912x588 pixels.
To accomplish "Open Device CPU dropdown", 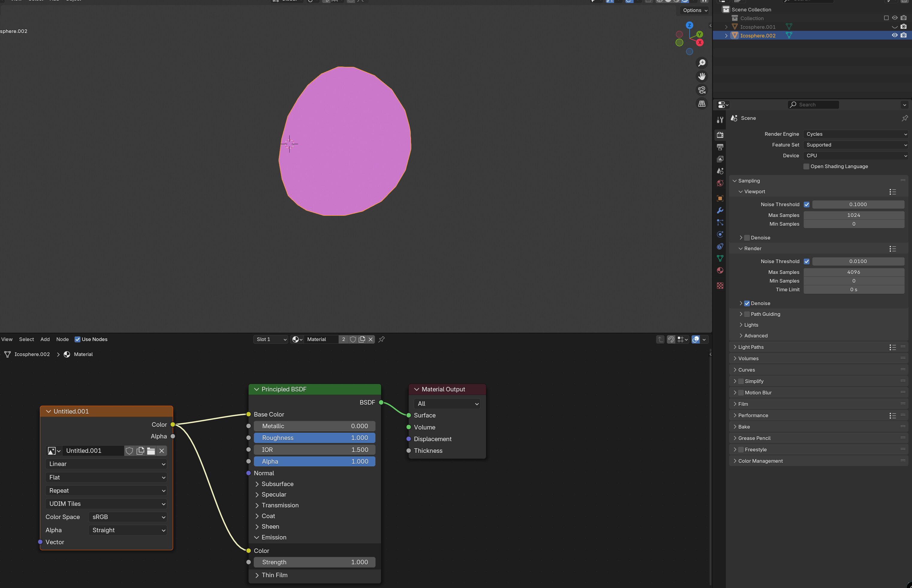I will pyautogui.click(x=856, y=156).
